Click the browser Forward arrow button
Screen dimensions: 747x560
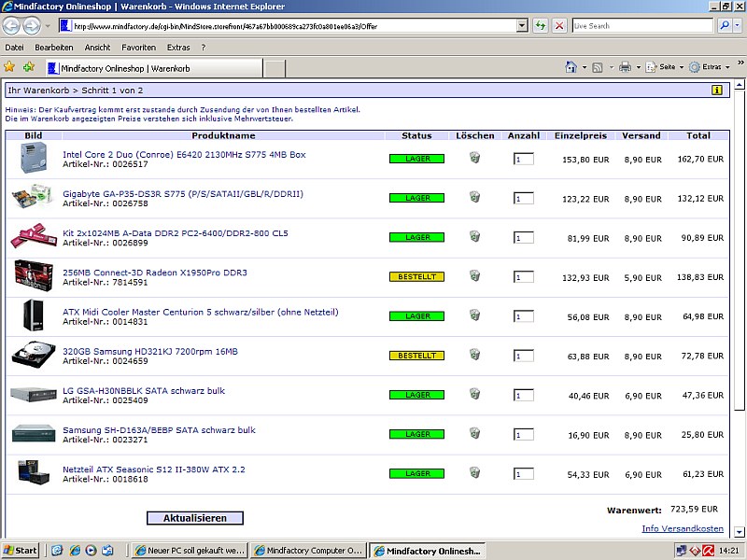click(32, 26)
